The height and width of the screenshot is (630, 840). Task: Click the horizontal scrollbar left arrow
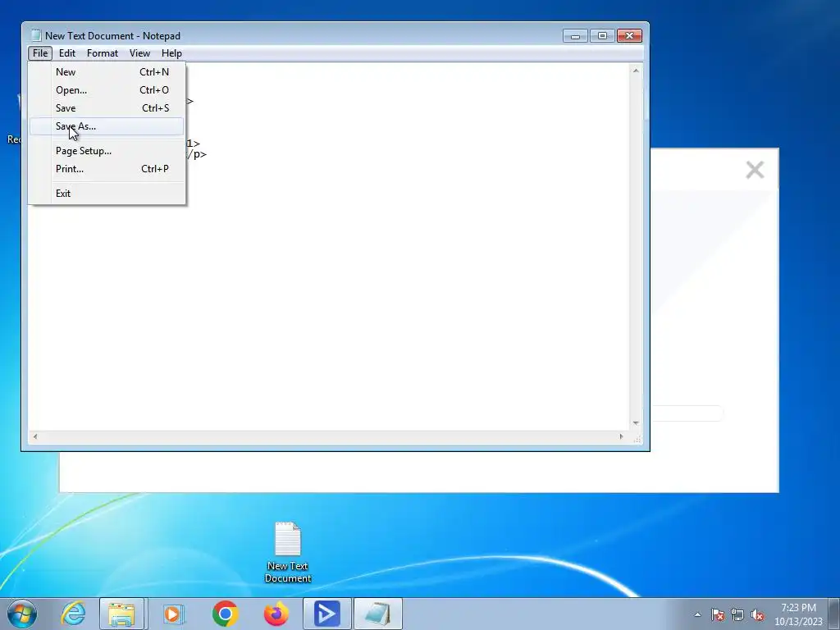[35, 436]
